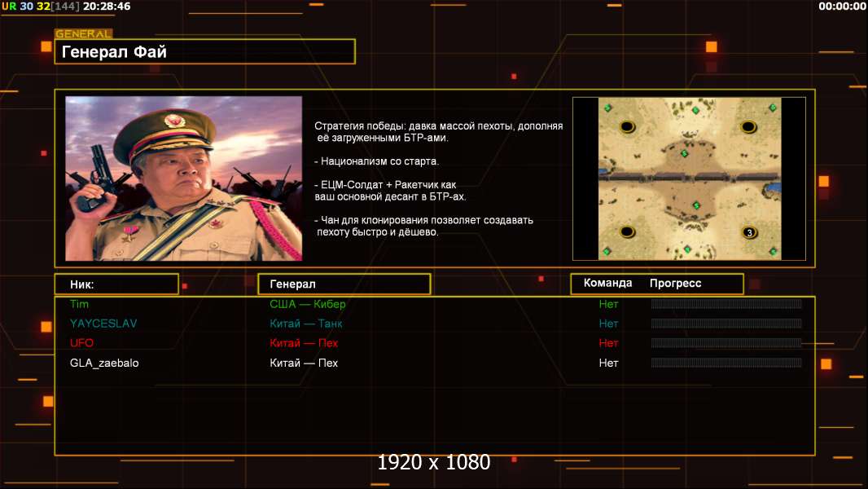Click YAYCESLAV's team value Нет
868x489 pixels.
[x=608, y=324]
